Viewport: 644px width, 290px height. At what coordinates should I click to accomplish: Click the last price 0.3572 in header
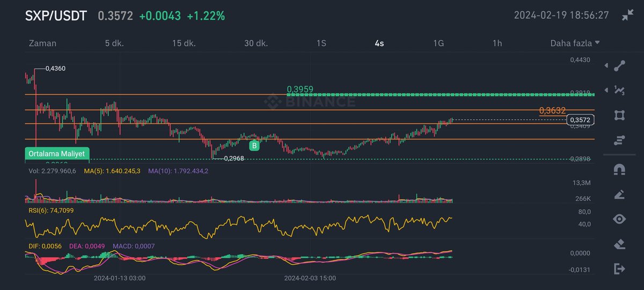[115, 16]
